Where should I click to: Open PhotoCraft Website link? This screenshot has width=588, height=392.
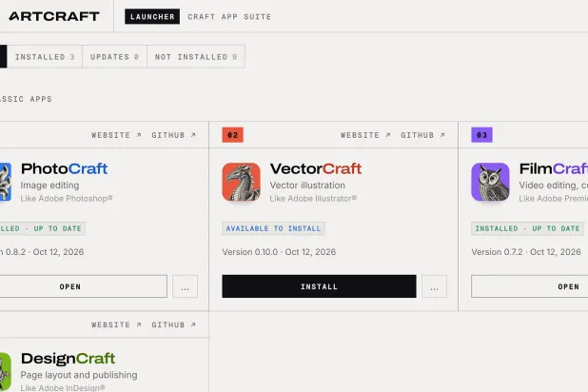(x=116, y=135)
